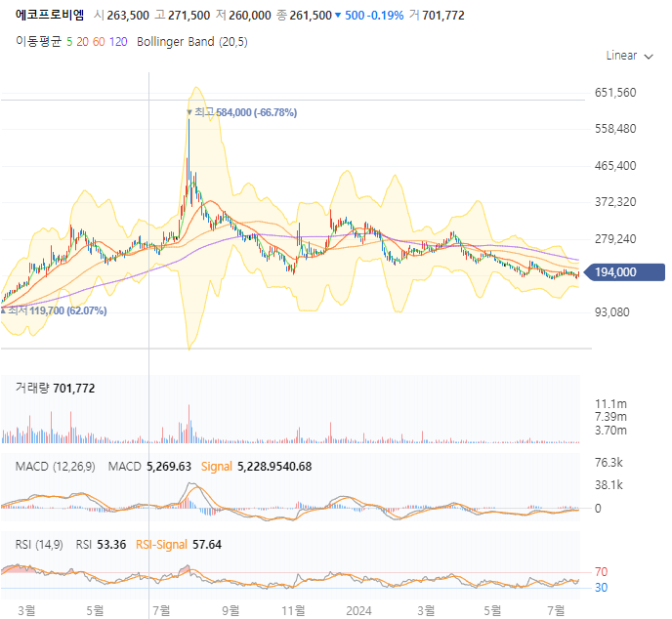Click the RSI-Signal legend label

(x=161, y=545)
